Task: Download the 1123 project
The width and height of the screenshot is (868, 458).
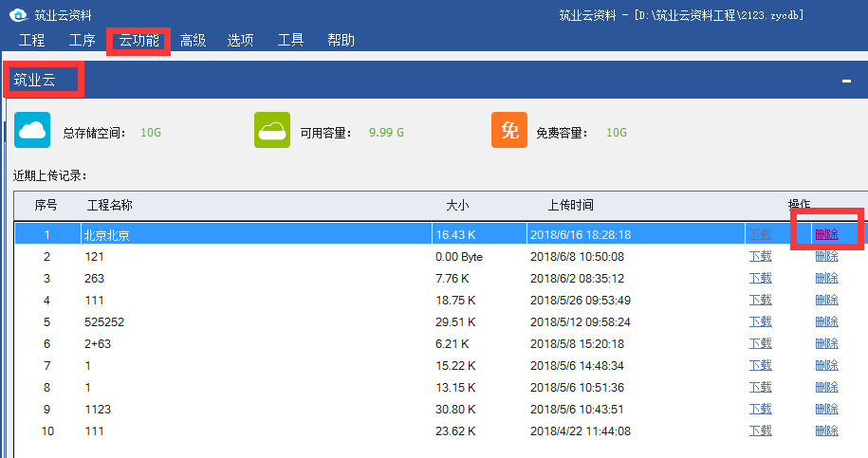Action: 760,409
